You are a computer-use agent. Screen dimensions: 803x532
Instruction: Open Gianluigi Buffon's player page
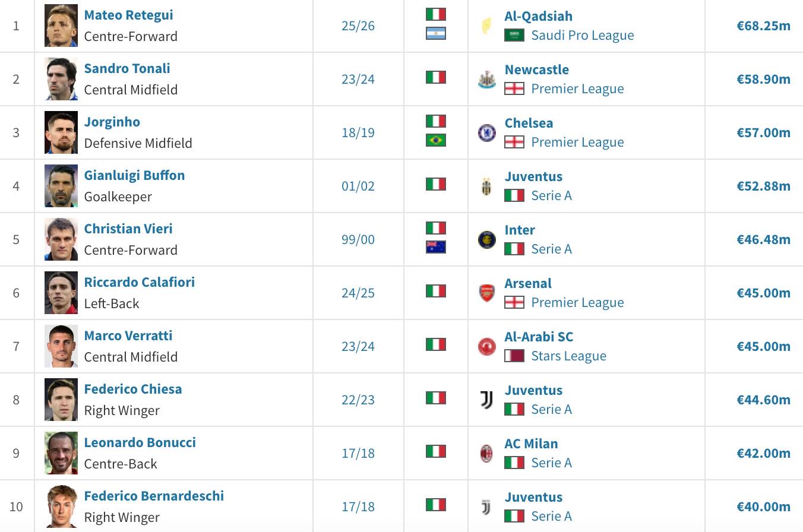click(134, 175)
